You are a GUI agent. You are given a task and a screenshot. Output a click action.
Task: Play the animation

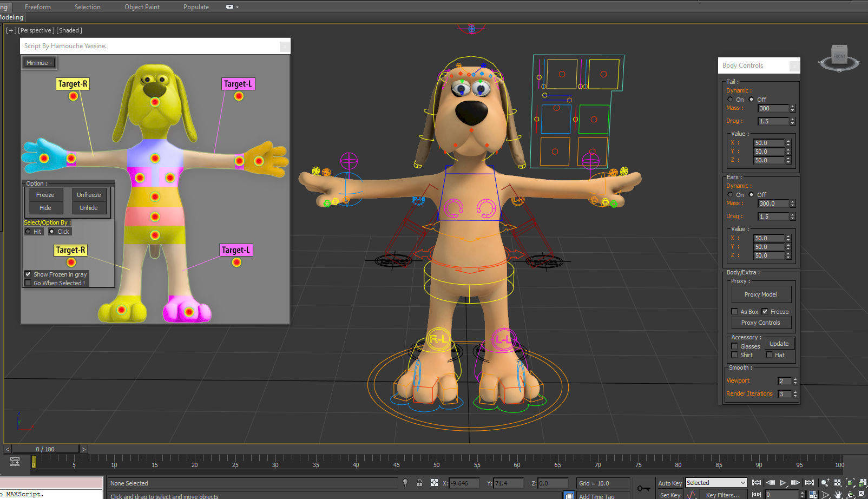coord(782,483)
